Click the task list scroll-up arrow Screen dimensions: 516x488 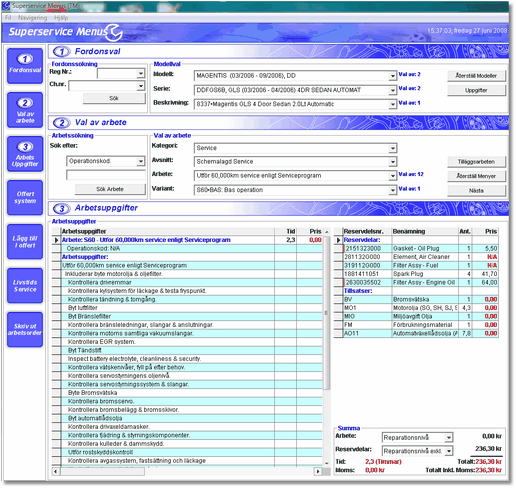[x=327, y=232]
